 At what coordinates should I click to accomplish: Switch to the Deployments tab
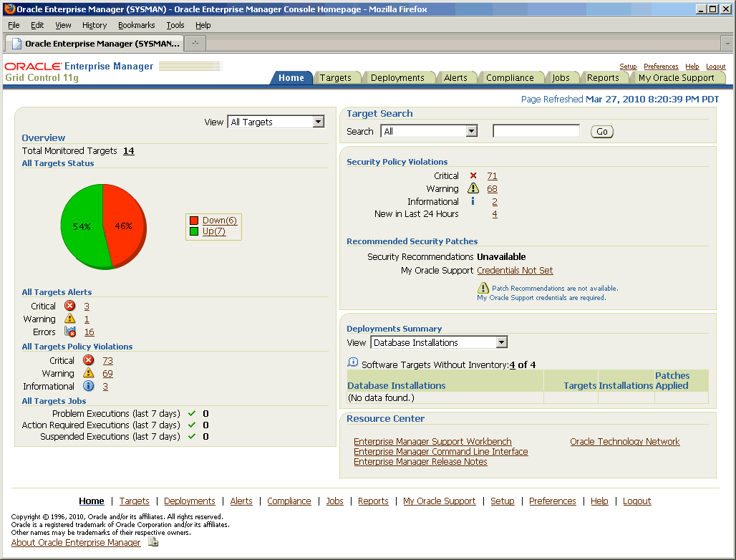[x=397, y=78]
